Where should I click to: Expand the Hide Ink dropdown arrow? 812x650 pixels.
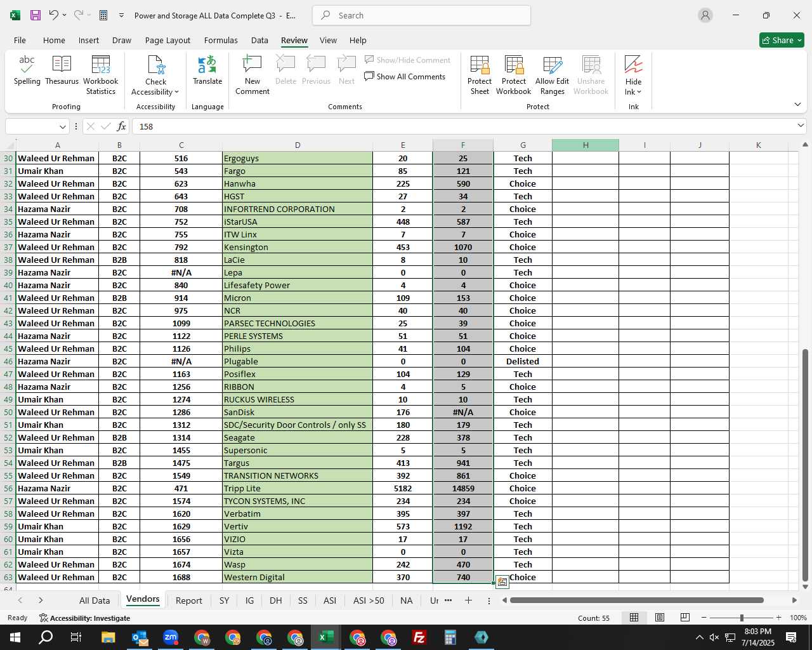[639, 93]
